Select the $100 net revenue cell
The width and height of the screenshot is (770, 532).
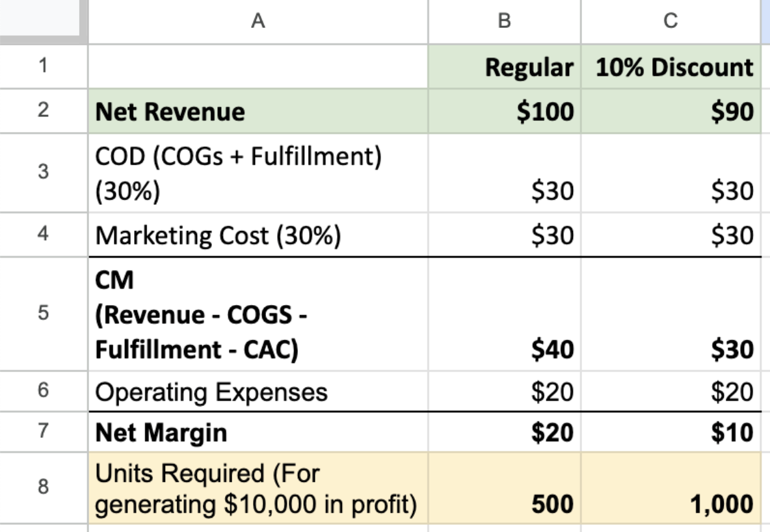click(504, 111)
